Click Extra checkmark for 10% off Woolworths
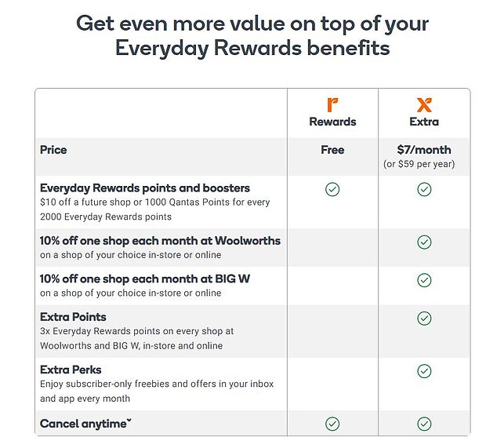This screenshot has width=497, height=448. point(424,242)
